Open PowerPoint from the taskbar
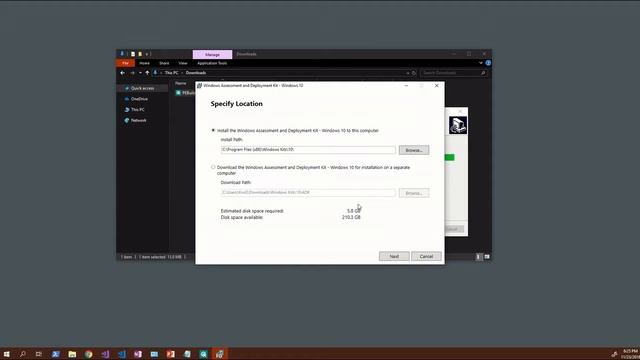The width and height of the screenshot is (640, 360). click(171, 354)
